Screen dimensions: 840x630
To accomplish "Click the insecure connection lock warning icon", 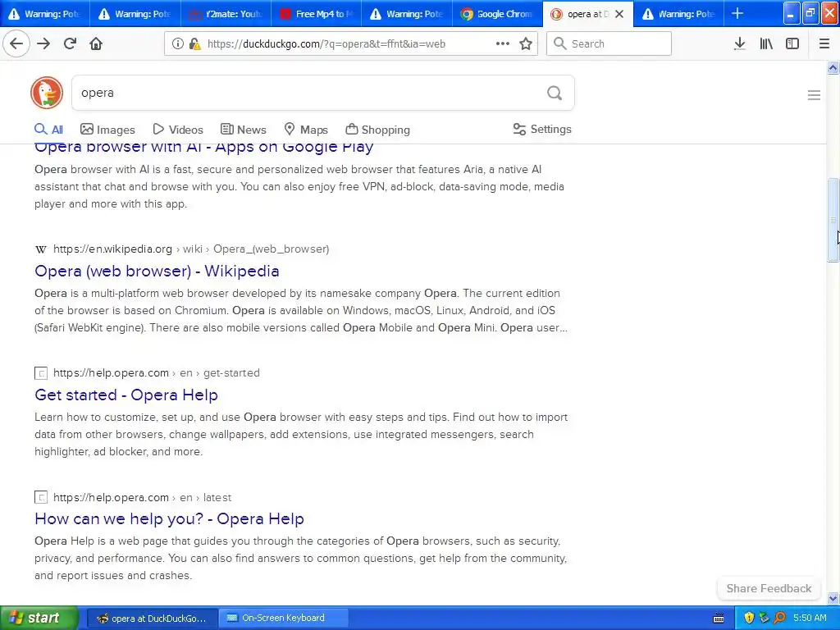I will [195, 43].
